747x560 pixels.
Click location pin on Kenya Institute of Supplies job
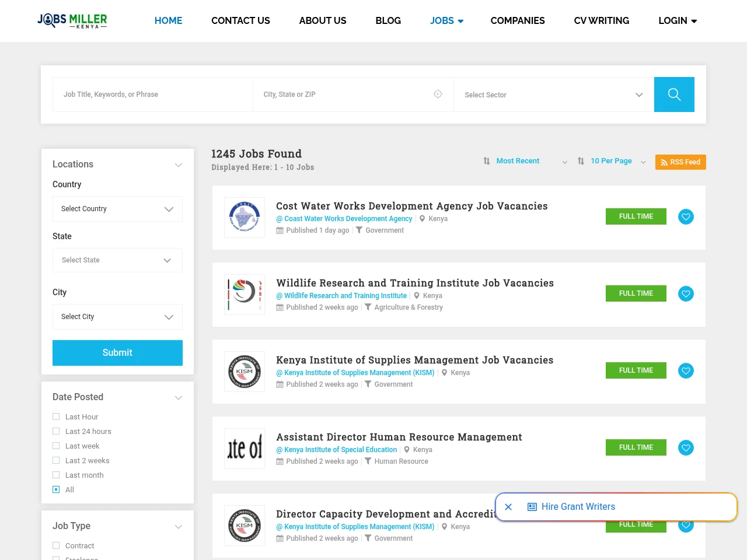pyautogui.click(x=445, y=373)
